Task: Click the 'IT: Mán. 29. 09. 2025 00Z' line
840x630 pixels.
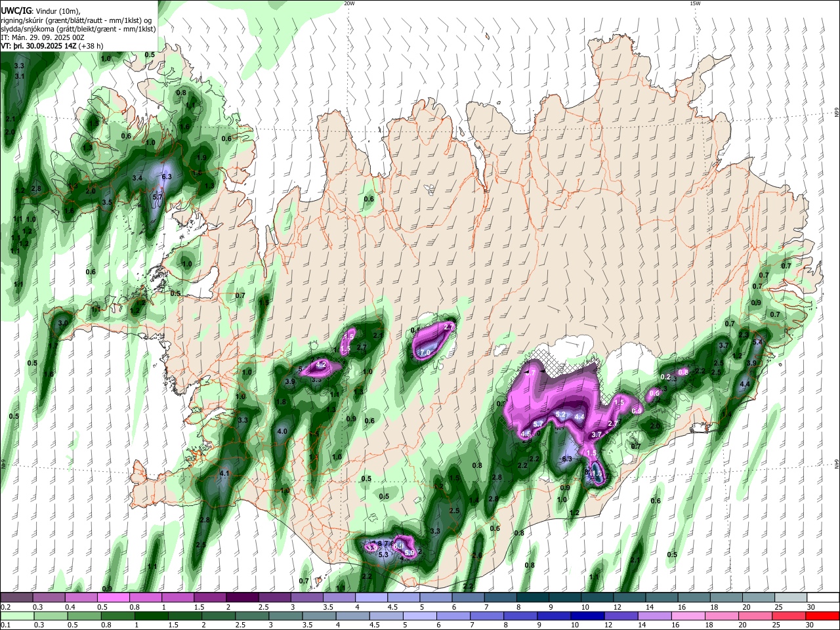Action: tap(43, 37)
